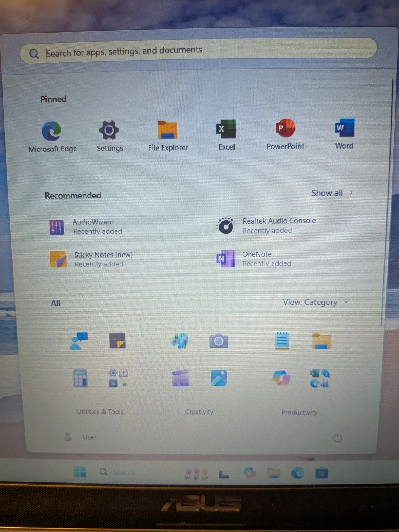Open Microsoft Edge from the taskbar

coord(298,473)
